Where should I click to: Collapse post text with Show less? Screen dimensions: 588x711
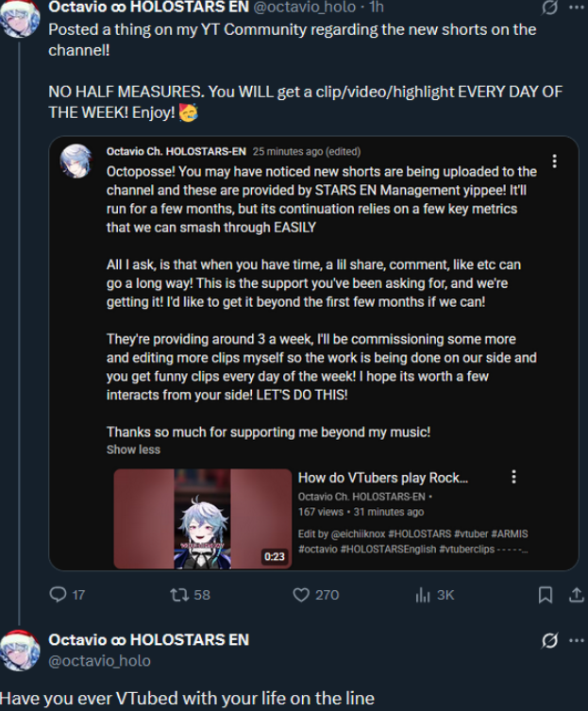[133, 449]
